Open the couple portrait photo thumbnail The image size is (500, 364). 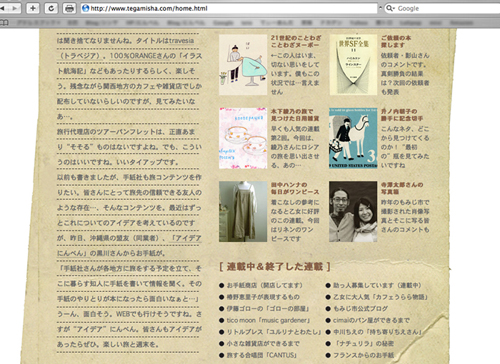pos(353,212)
